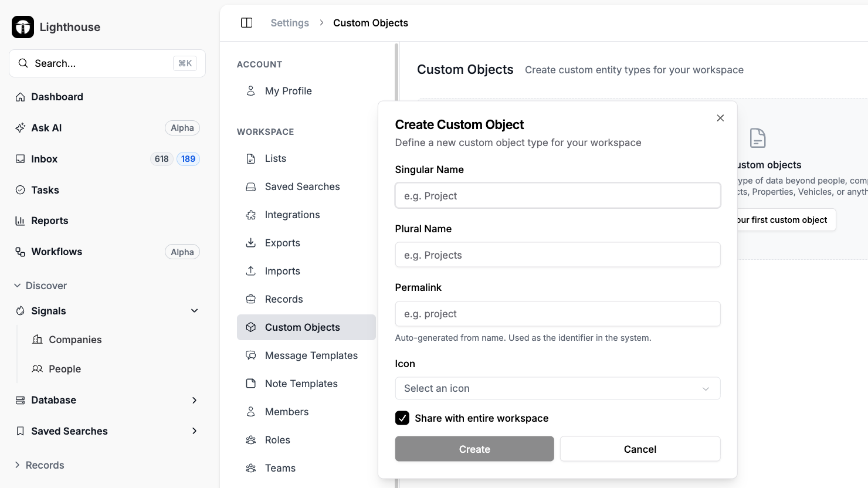Click the Settings breadcrumb link
This screenshot has height=488, width=868.
(290, 23)
